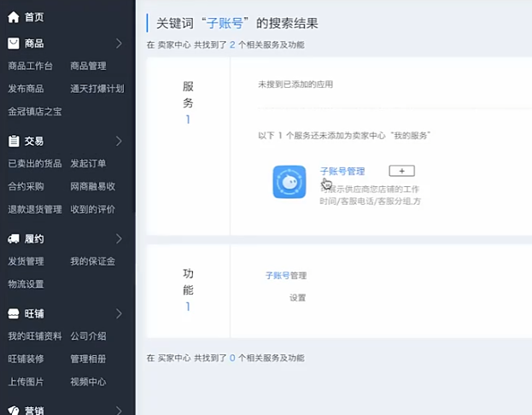Open 旺铺装修 in the sidebar

coord(26,359)
